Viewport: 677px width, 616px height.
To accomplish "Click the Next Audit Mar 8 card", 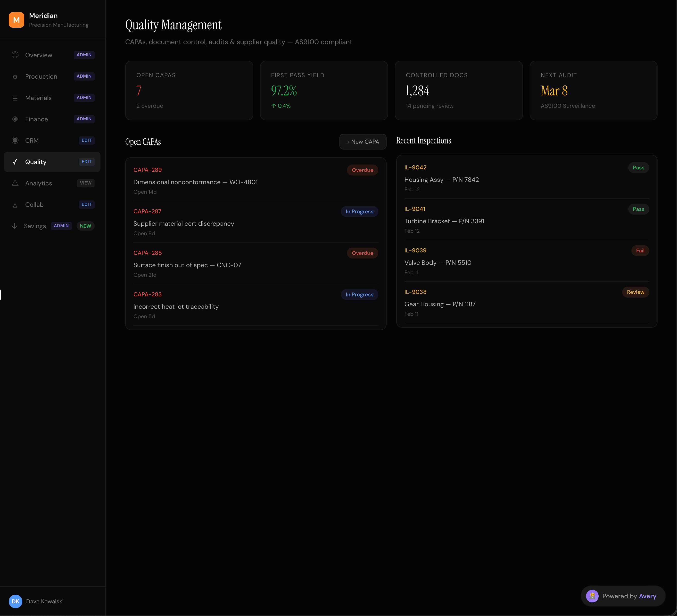I will (593, 90).
